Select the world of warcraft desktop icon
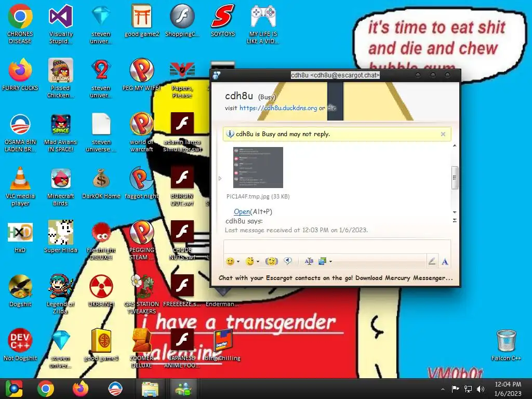532x399 pixels. (141, 132)
